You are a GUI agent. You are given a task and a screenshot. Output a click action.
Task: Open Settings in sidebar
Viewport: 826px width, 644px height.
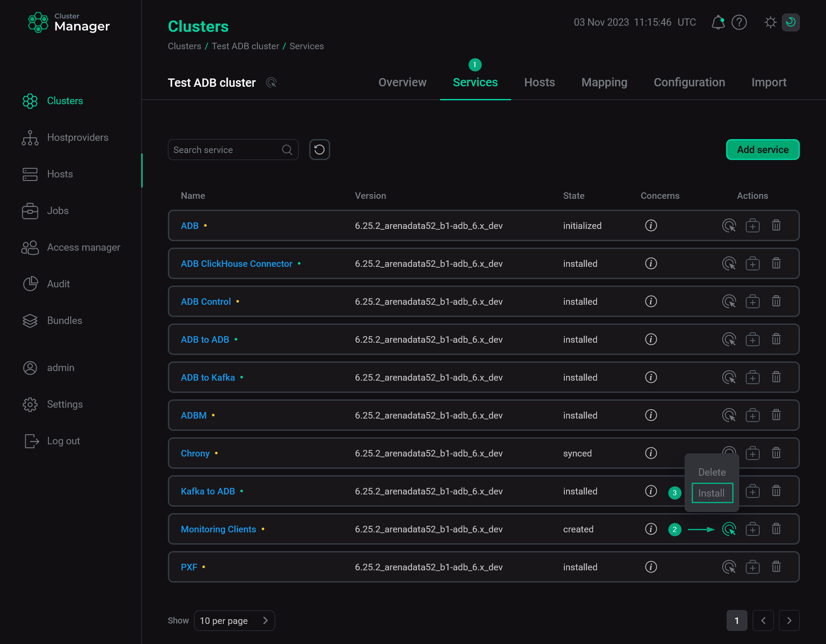[x=52, y=404]
